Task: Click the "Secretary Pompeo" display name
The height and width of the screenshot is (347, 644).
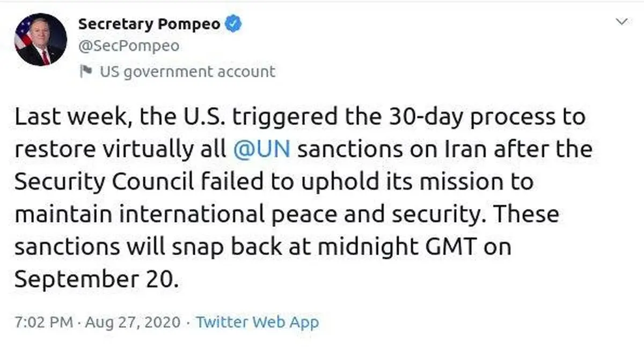Action: (x=150, y=24)
